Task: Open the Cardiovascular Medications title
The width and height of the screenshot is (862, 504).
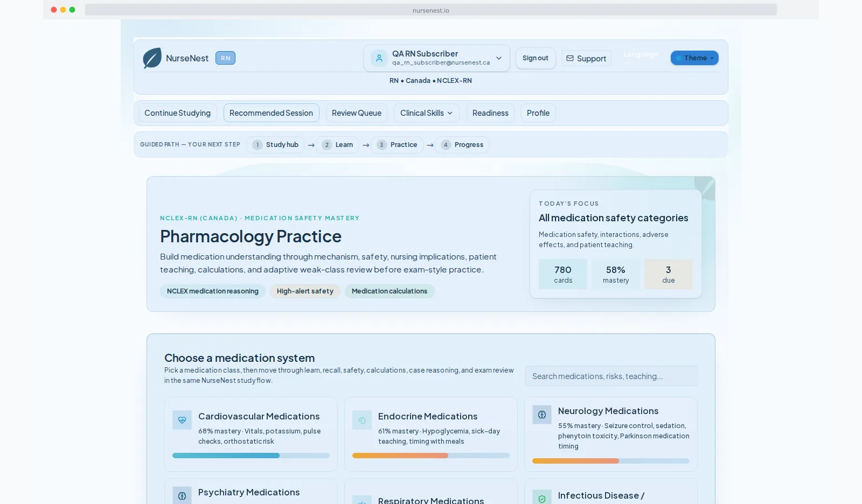Action: click(x=259, y=416)
